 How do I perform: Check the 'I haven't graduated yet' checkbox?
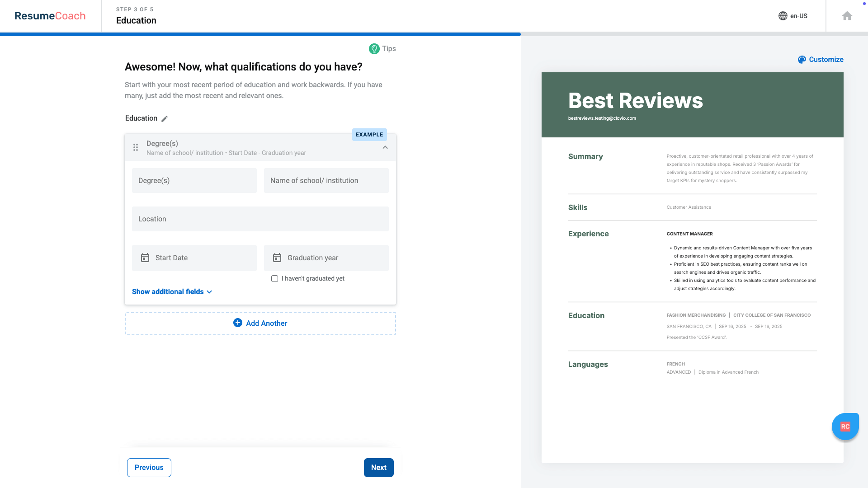click(x=274, y=278)
